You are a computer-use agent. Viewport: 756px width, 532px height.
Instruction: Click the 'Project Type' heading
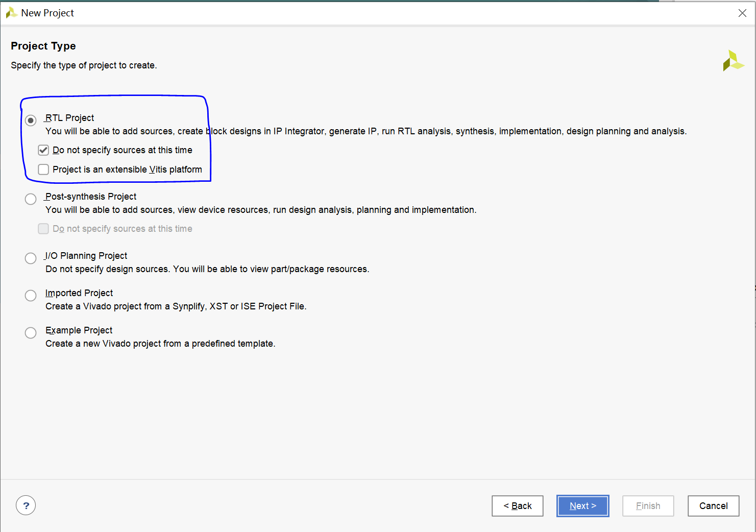[43, 46]
